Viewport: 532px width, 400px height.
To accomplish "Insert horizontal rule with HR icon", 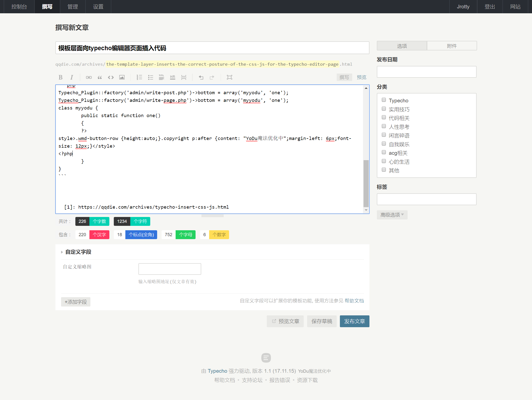I will (x=173, y=77).
